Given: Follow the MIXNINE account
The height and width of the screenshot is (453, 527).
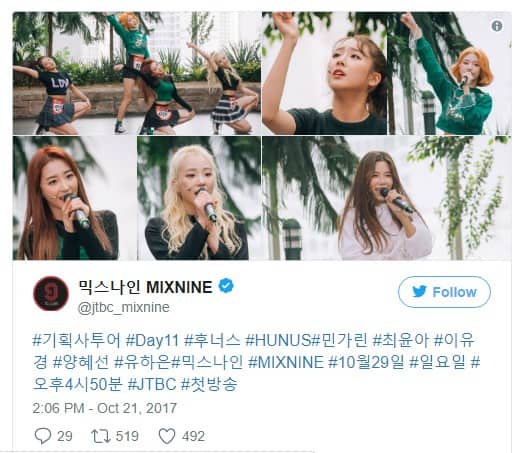Looking at the screenshot, I should click(x=444, y=292).
